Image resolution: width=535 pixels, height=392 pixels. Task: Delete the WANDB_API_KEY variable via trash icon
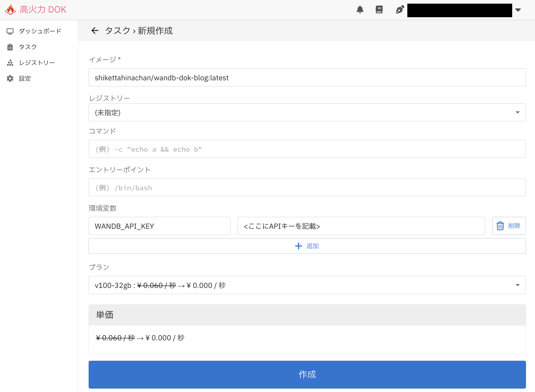(500, 226)
